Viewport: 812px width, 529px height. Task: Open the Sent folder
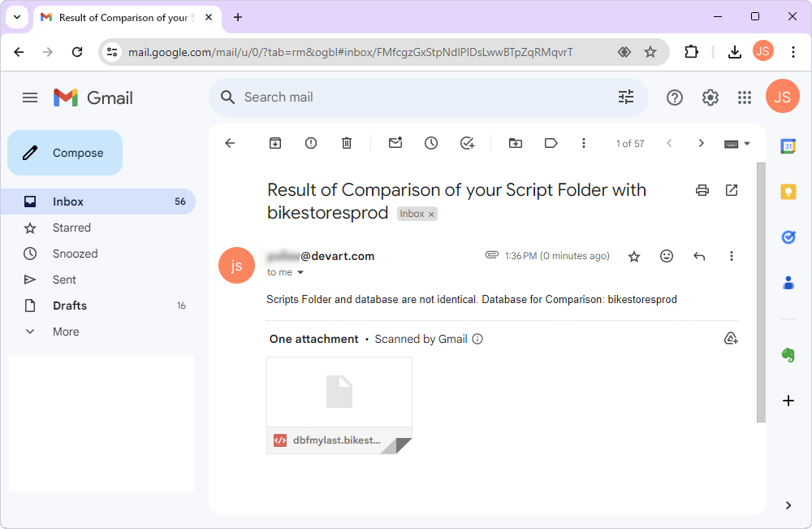(x=98, y=280)
